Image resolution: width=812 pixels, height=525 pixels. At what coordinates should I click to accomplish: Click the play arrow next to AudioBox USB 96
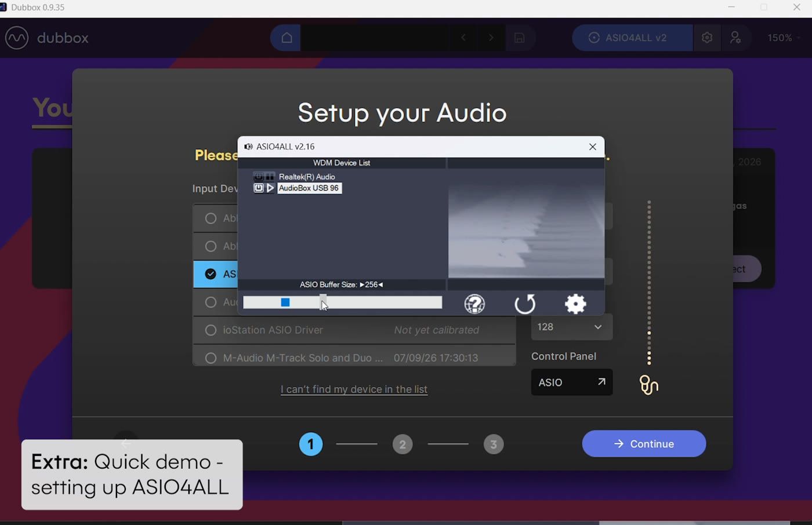point(270,188)
